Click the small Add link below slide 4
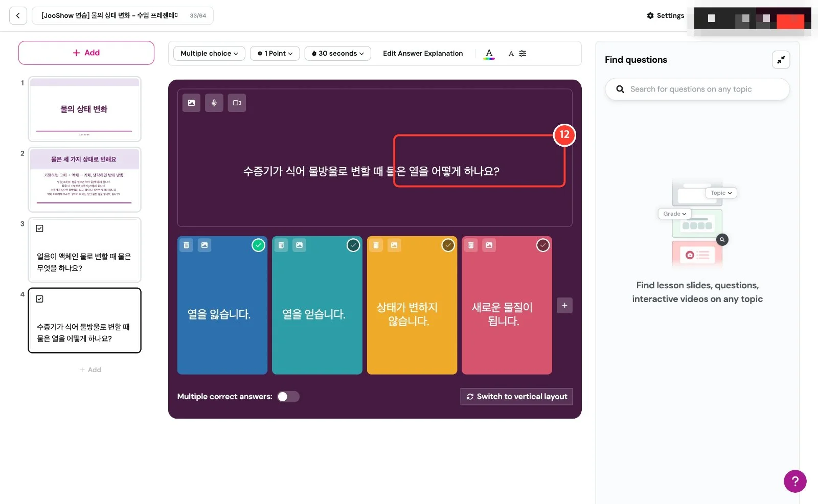The image size is (818, 504). [90, 370]
